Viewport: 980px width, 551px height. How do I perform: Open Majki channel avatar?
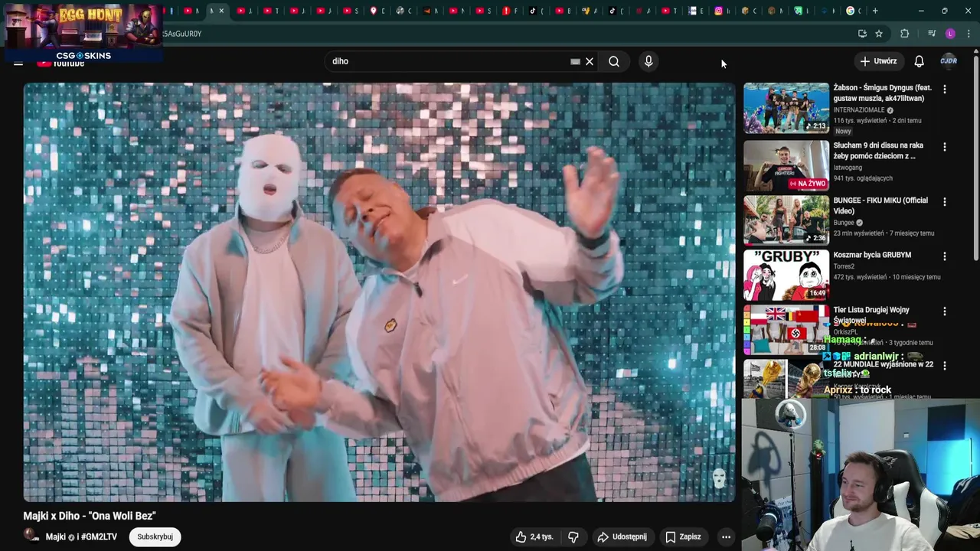[31, 536]
